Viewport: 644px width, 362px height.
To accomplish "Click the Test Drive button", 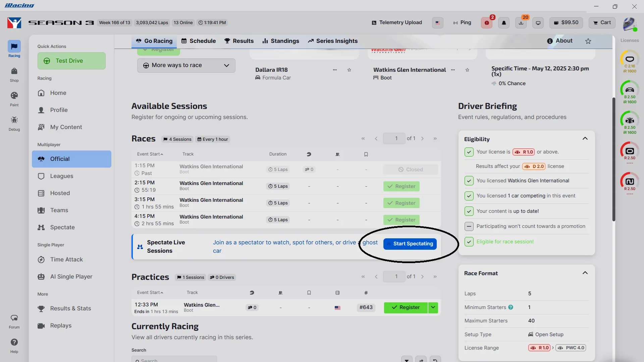I will click(71, 61).
